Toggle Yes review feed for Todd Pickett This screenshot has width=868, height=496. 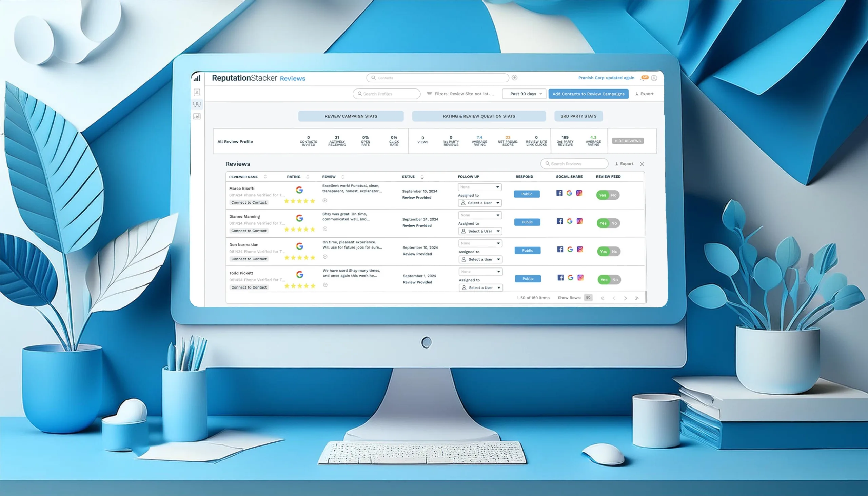tap(603, 279)
